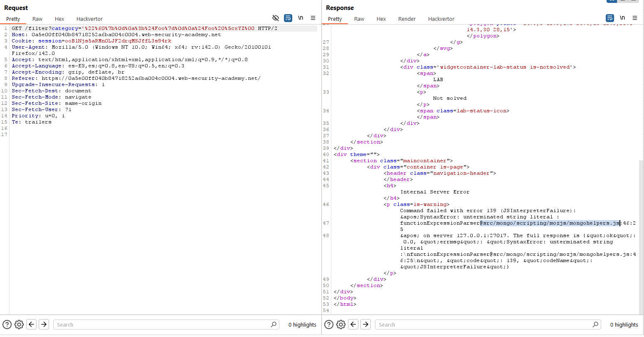Open search settings gear below Response viewer

341,325
